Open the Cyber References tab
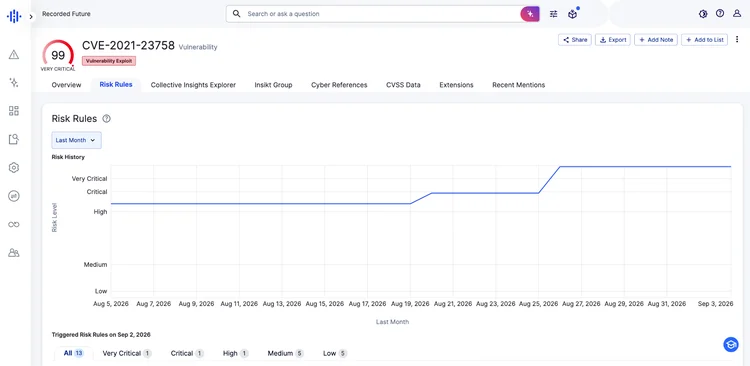The image size is (750, 366). [x=339, y=85]
